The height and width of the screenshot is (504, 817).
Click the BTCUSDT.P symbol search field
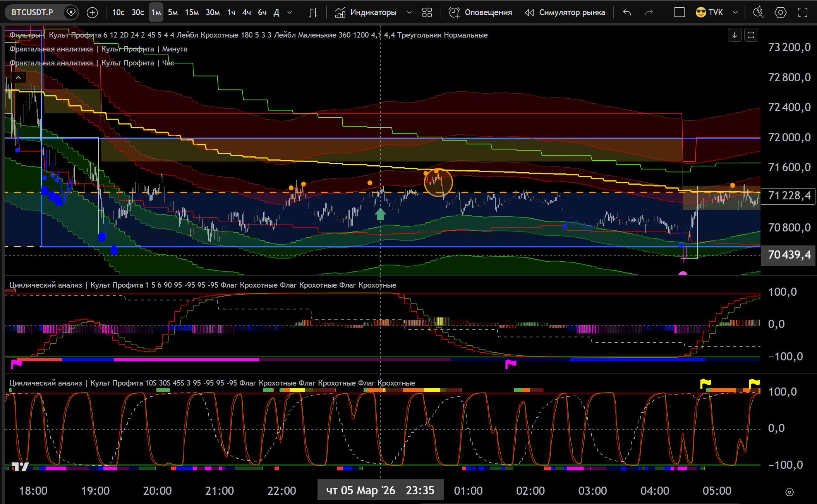33,12
